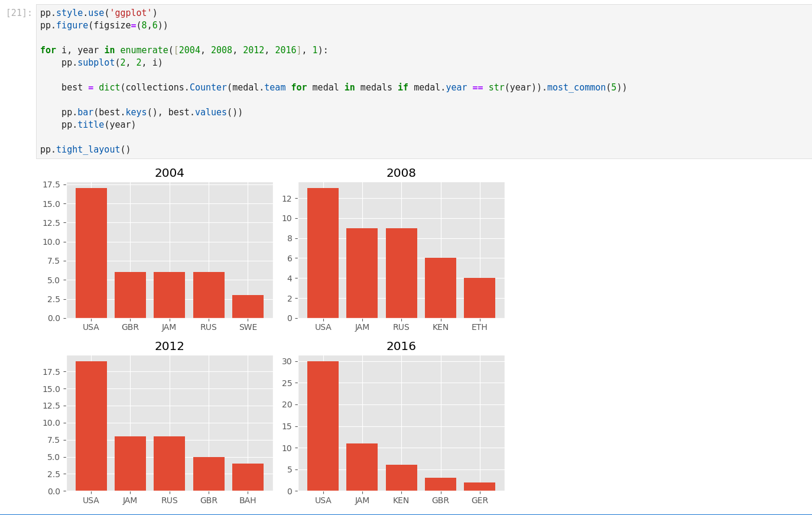Click the BAH bar in the 2012 chart
This screenshot has height=515, width=812.
[x=248, y=477]
